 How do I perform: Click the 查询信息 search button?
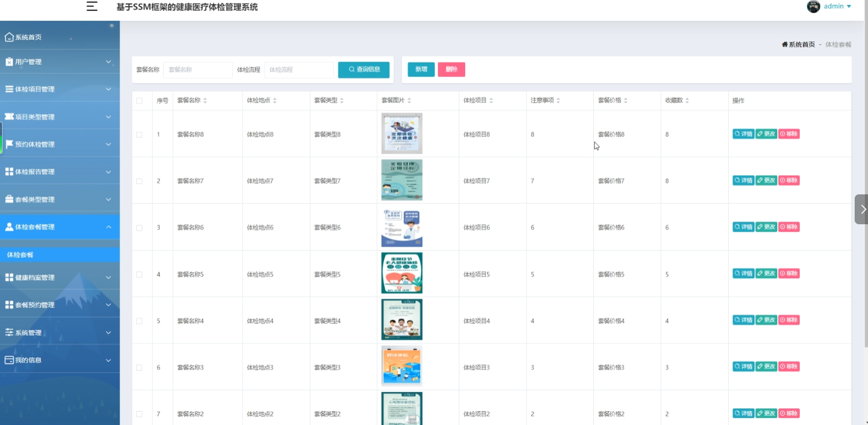pyautogui.click(x=364, y=69)
